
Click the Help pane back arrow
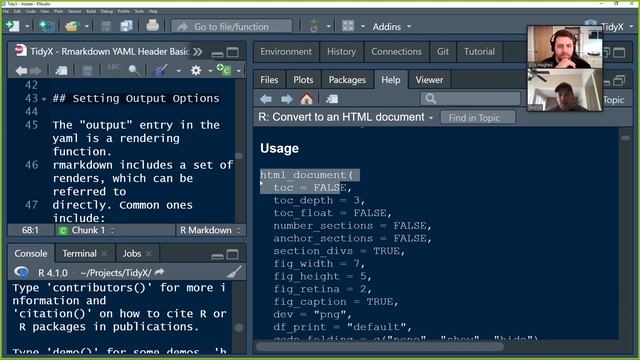(266, 99)
